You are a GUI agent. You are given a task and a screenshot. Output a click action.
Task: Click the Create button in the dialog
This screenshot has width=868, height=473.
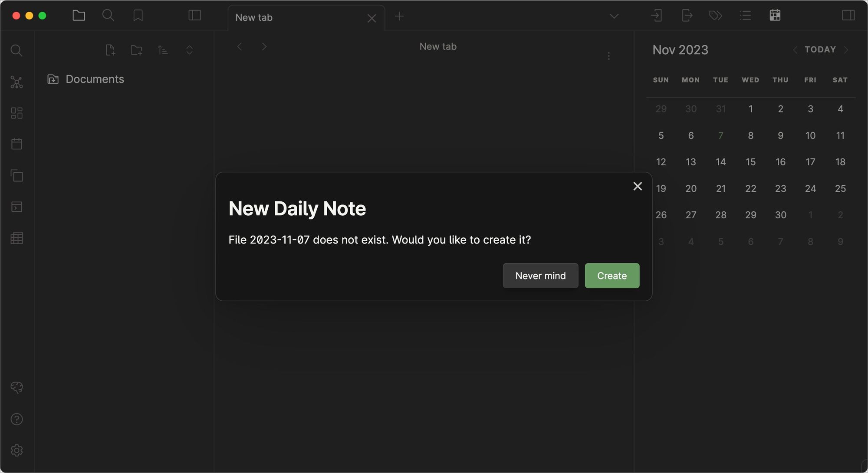tap(612, 276)
